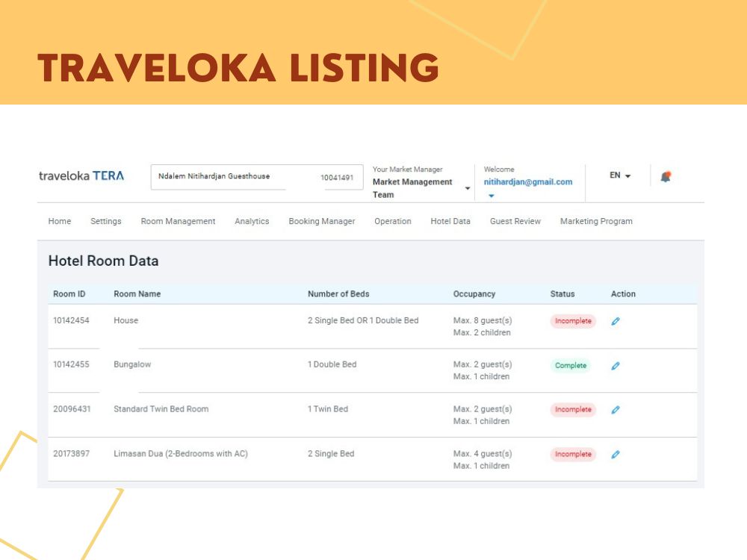
Task: Click Limasan Dua (2-Bedrooms with AC) name
Action: coord(181,454)
